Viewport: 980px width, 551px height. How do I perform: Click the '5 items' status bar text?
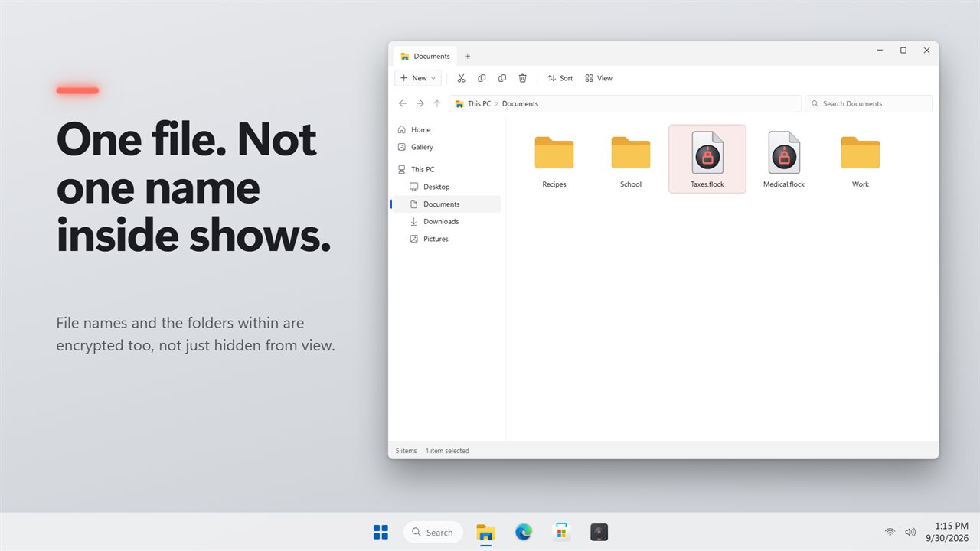pos(407,451)
